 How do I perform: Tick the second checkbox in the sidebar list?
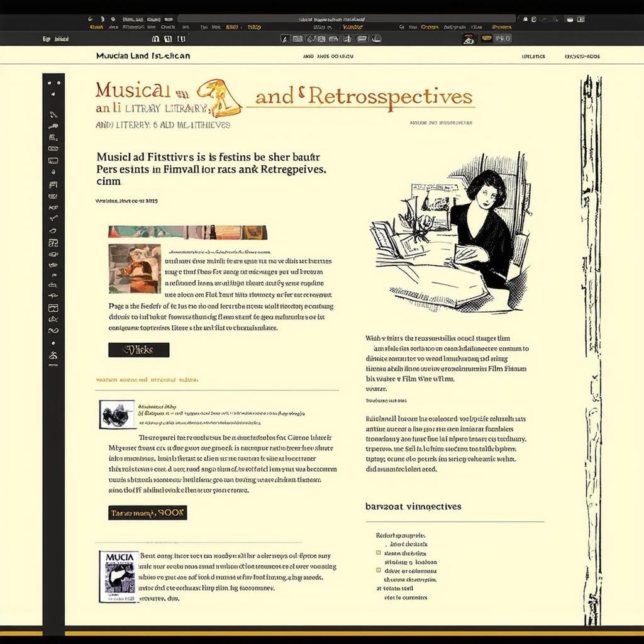pos(378,570)
